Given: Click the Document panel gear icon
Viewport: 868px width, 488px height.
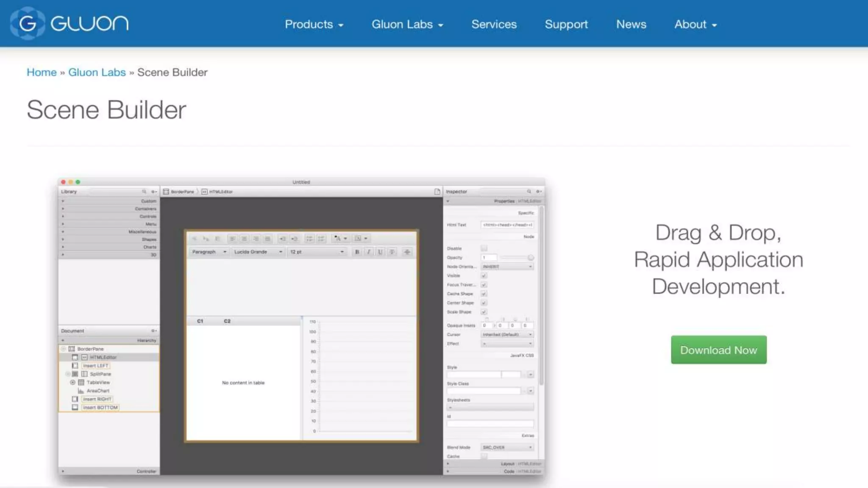Looking at the screenshot, I should point(154,331).
